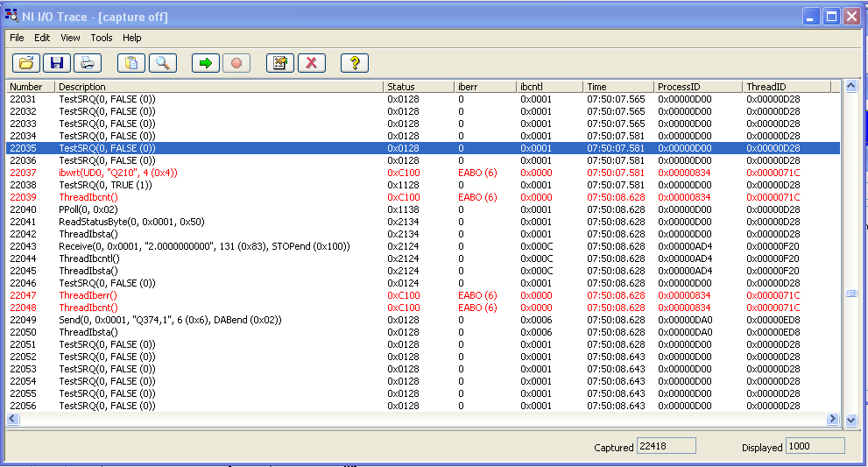Click the Number column header
This screenshot has height=467, width=868.
pyautogui.click(x=31, y=87)
